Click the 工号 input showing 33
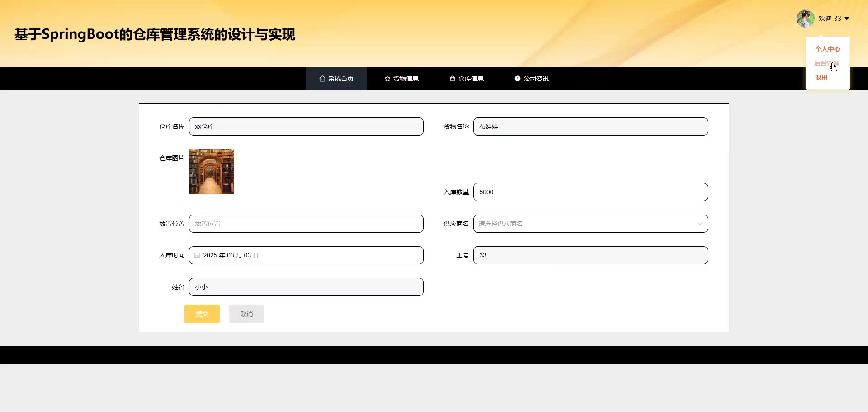This screenshot has width=868, height=412. pyautogui.click(x=590, y=255)
